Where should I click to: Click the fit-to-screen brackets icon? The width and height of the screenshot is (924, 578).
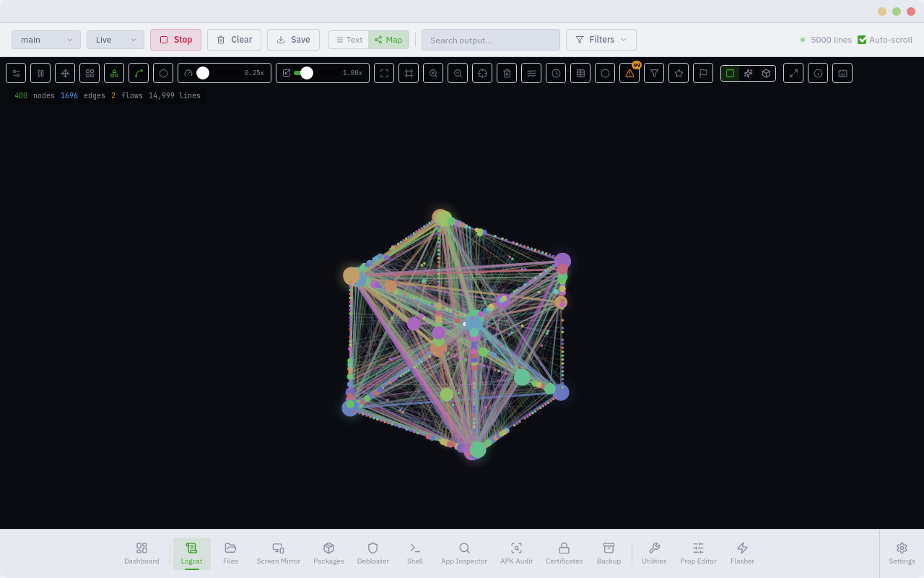384,73
